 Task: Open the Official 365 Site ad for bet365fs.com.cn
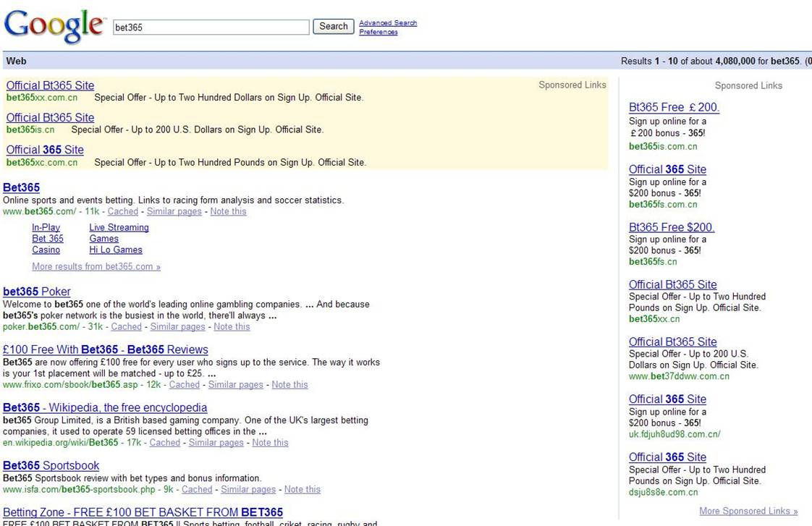(x=667, y=169)
